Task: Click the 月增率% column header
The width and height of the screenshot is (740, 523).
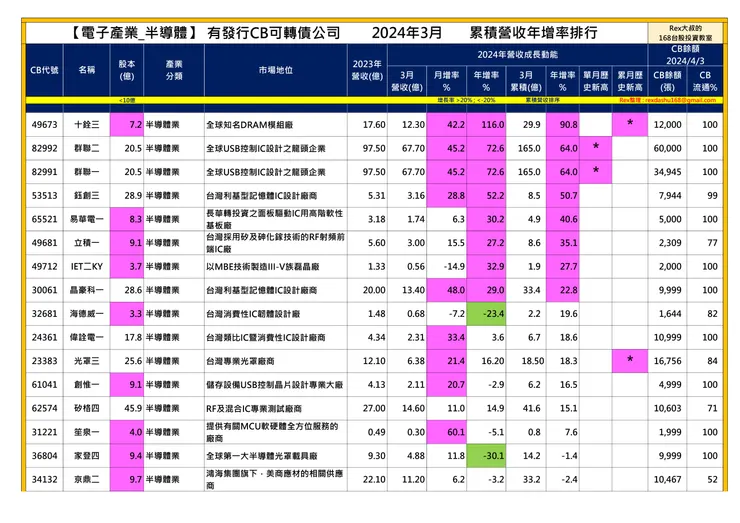Action: (x=446, y=81)
